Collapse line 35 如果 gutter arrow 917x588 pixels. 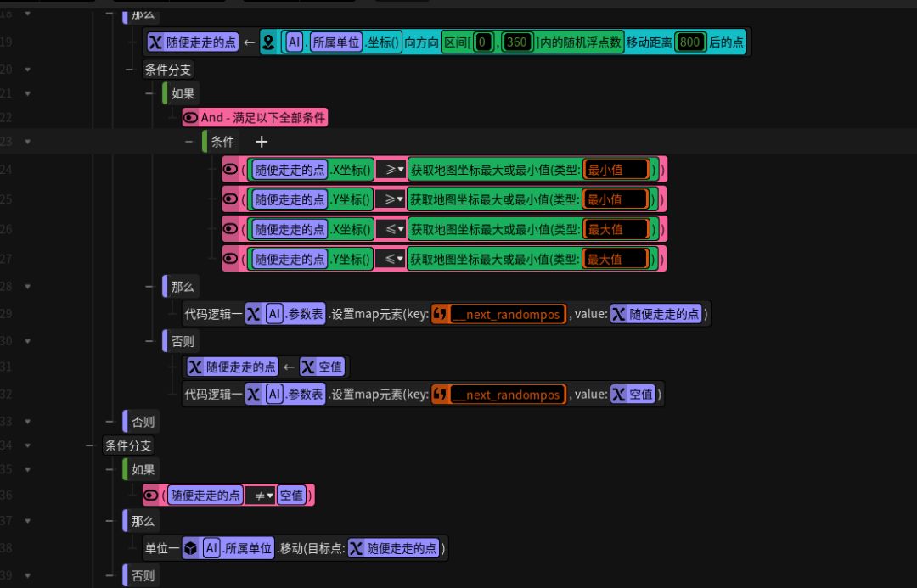click(x=27, y=469)
